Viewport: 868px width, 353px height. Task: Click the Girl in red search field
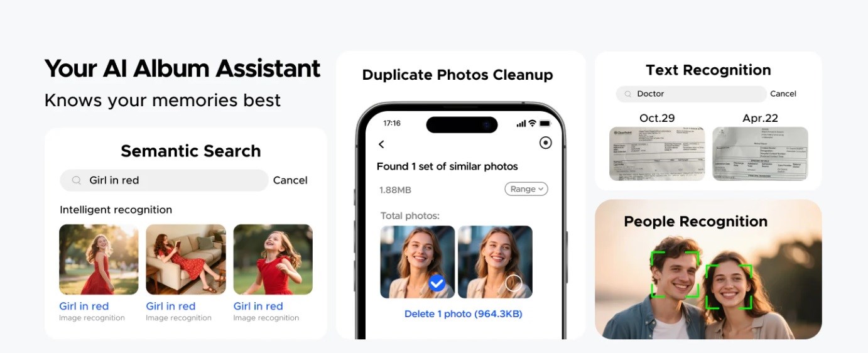pos(164,180)
